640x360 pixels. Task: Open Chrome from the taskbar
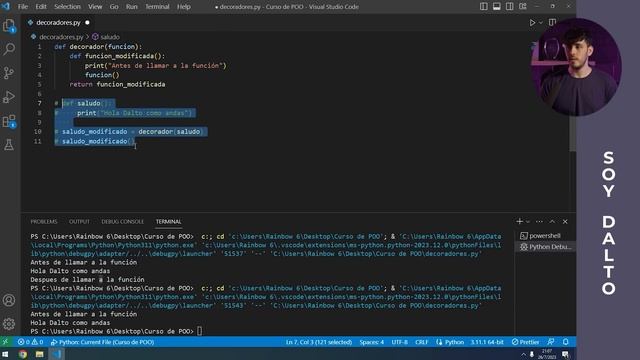(x=23, y=354)
